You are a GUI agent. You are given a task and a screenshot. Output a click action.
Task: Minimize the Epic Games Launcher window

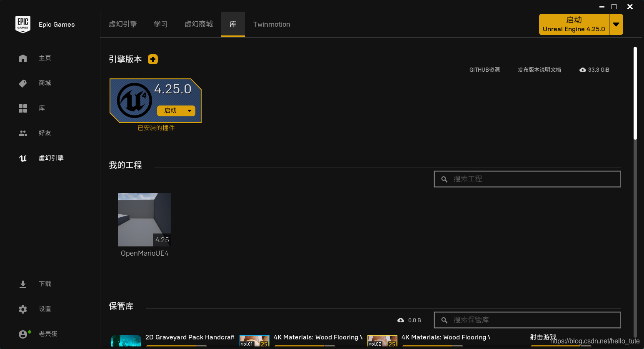click(602, 7)
